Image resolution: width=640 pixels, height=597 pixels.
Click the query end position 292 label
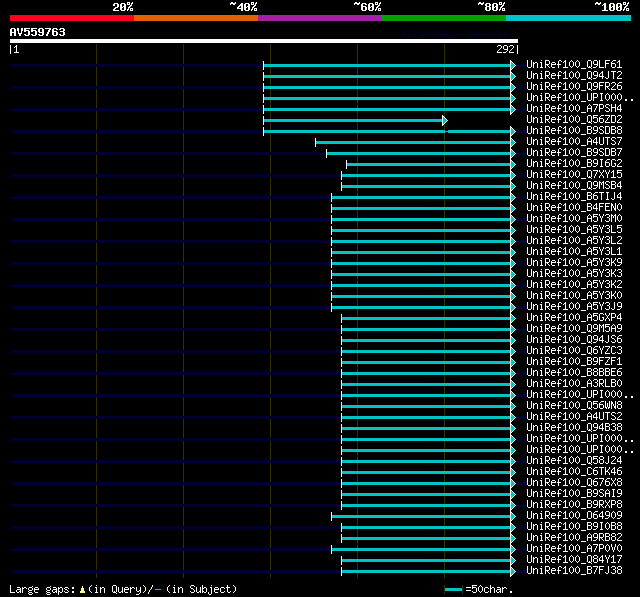tap(505, 49)
